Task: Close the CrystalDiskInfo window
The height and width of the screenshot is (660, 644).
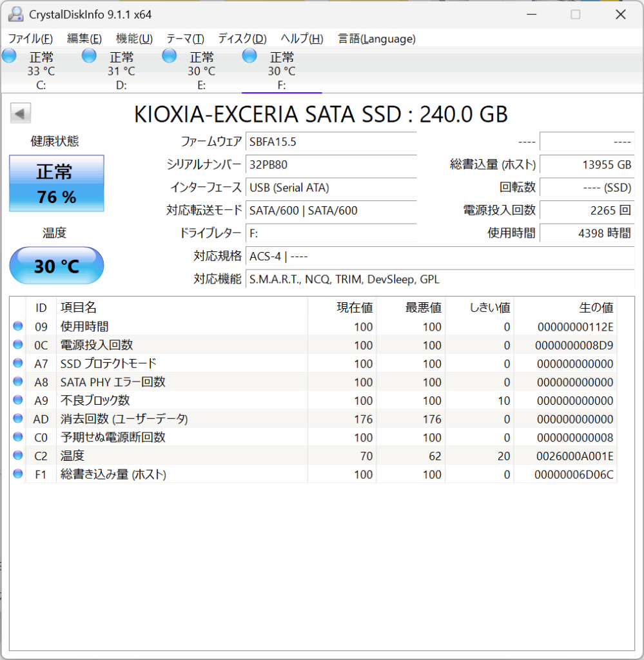Action: [x=620, y=14]
